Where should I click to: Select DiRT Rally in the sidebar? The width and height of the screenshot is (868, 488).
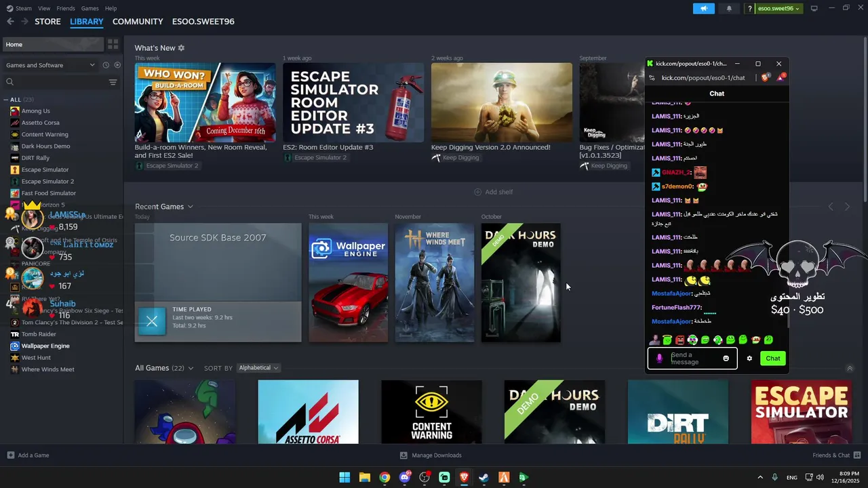click(x=35, y=158)
